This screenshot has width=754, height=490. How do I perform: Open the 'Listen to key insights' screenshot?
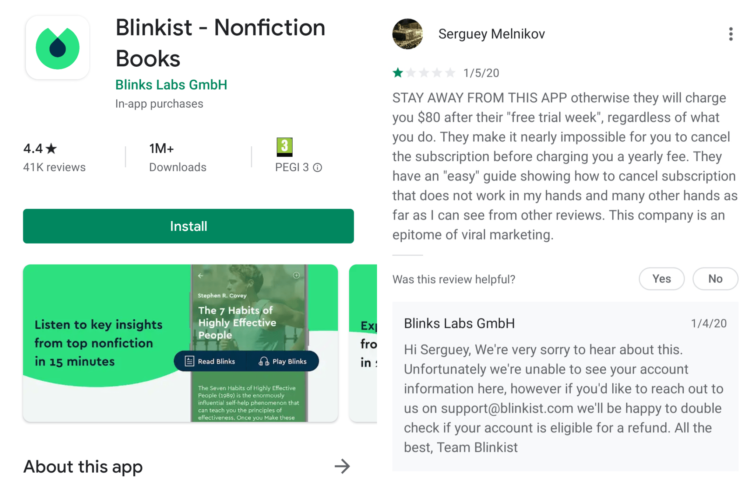[180, 343]
